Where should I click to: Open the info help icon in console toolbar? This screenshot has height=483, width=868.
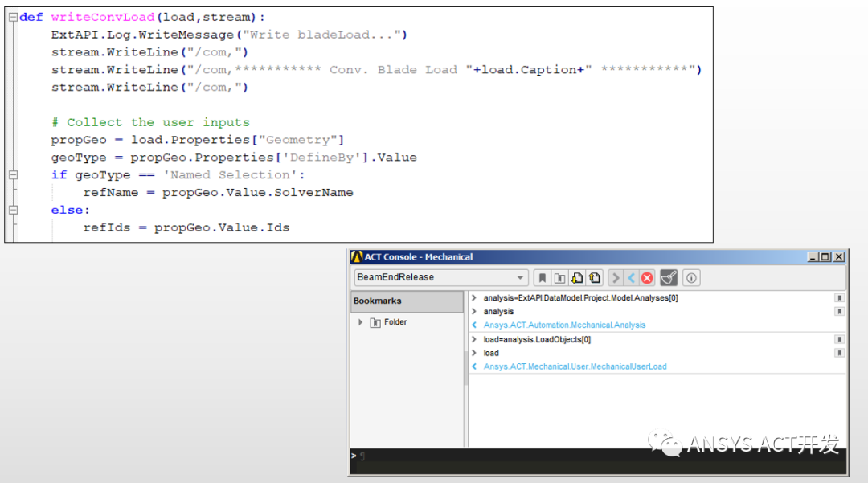point(691,278)
